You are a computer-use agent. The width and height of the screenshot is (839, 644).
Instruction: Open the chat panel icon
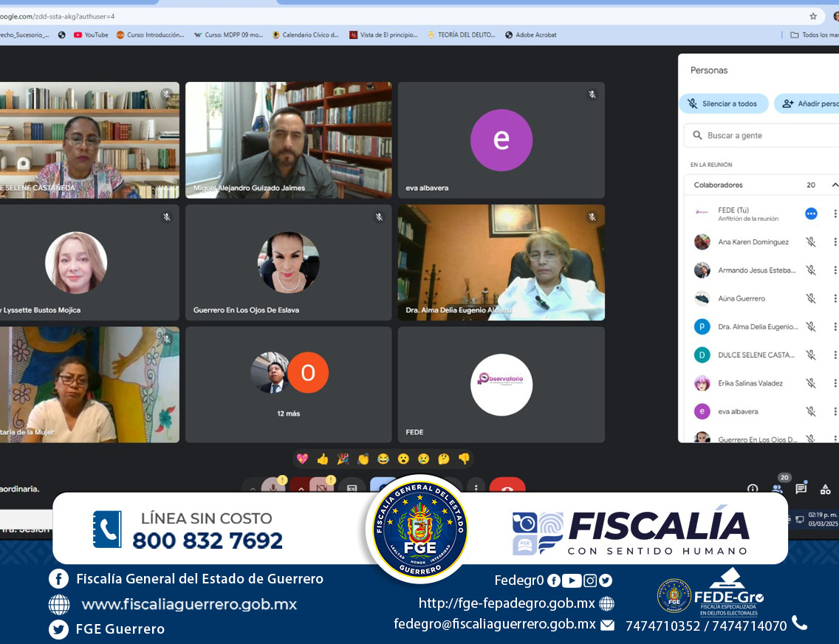pos(801,488)
